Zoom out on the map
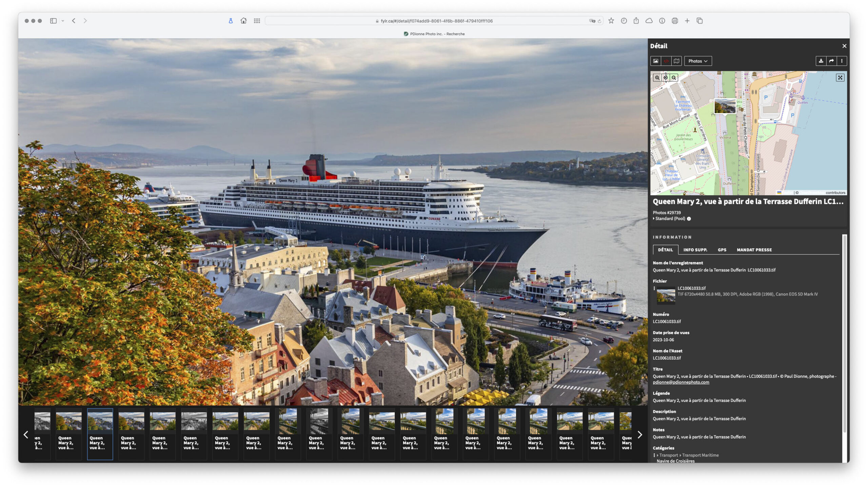The image size is (868, 487). pyautogui.click(x=674, y=78)
